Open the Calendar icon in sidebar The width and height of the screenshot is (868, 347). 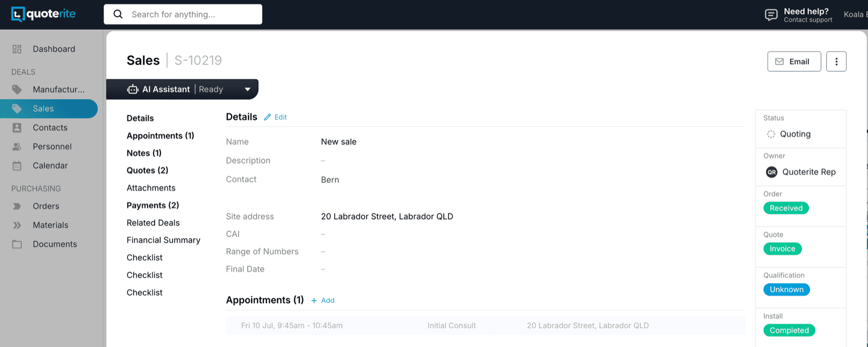(x=17, y=166)
